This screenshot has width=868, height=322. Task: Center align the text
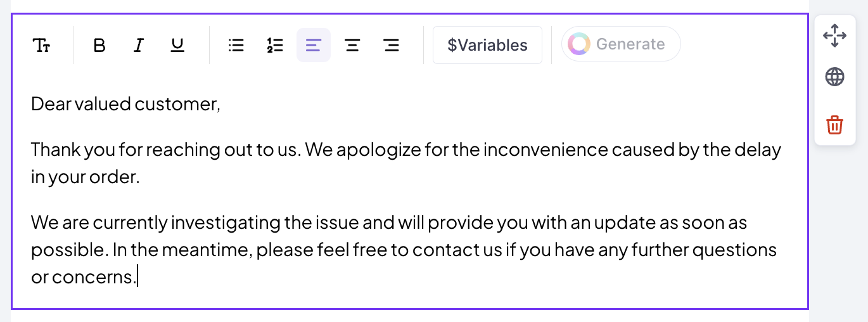[352, 45]
